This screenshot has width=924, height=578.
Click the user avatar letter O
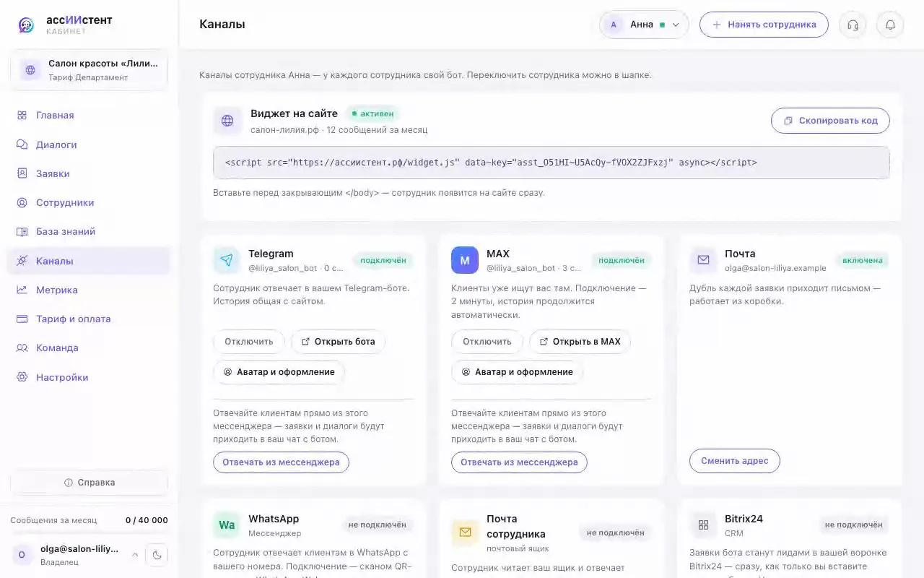(22, 555)
